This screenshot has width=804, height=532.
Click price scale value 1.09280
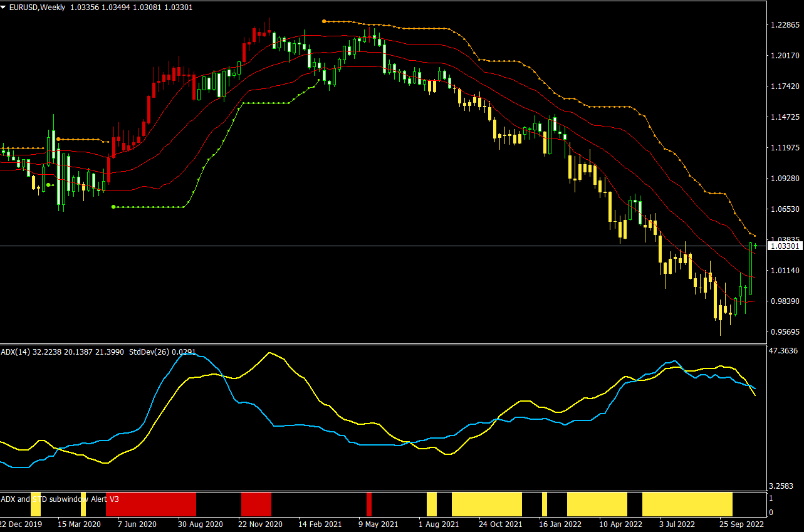tap(785, 179)
